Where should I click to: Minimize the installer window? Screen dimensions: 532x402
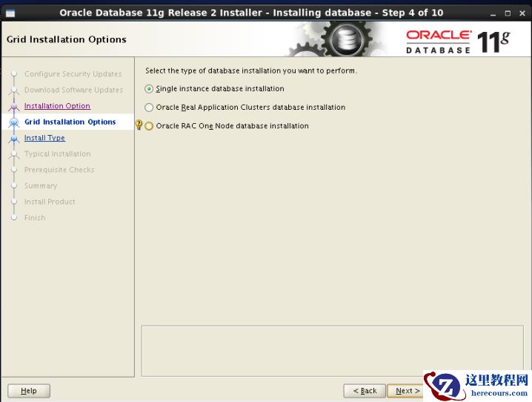[x=493, y=13]
